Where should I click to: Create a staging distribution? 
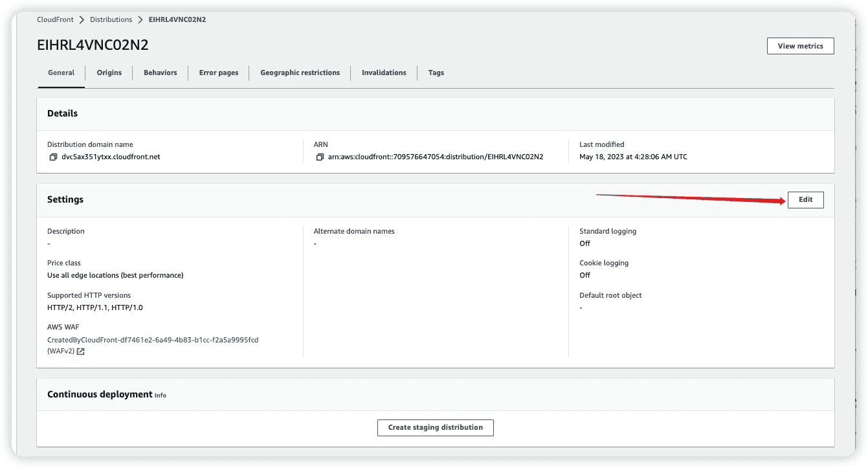coord(436,427)
